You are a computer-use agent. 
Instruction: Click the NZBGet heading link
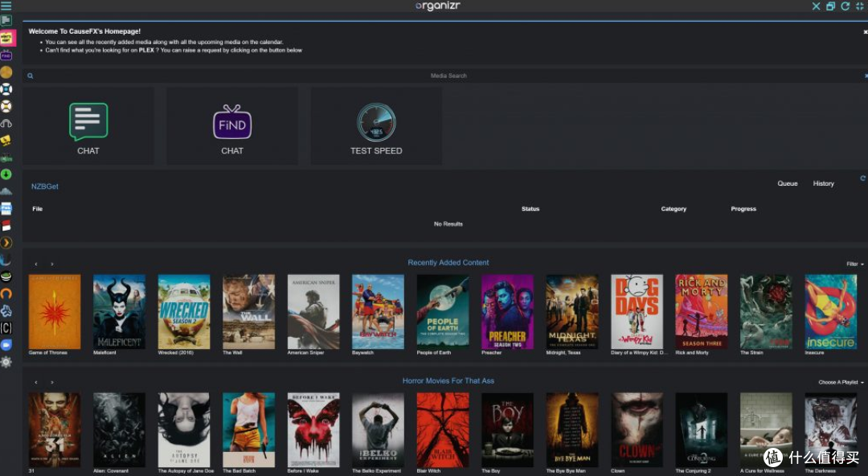point(45,187)
